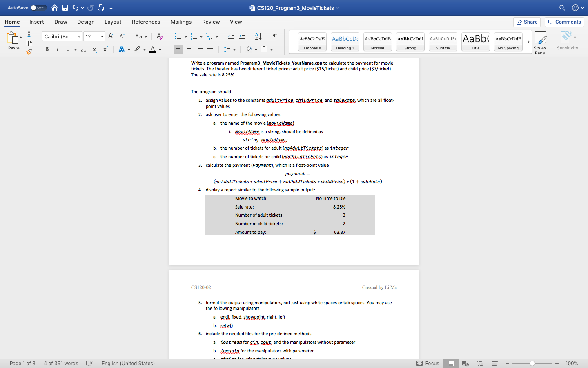The height and width of the screenshot is (368, 588).
Task: Show paragraph marks with the ¶ icon
Action: coord(275,36)
